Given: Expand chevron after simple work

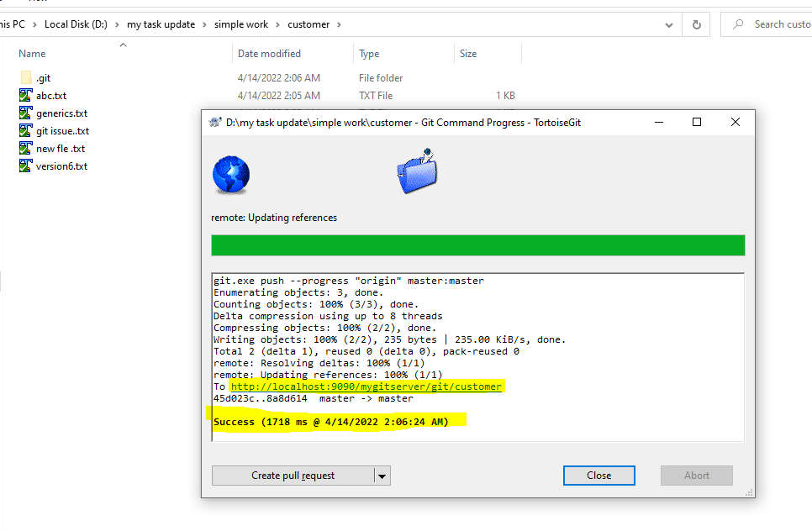Looking at the screenshot, I should (x=277, y=24).
